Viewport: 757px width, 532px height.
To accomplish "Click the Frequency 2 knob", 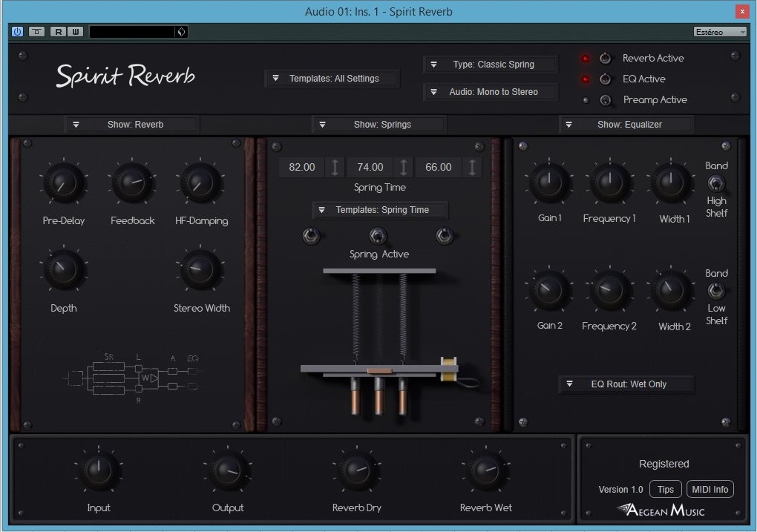I will coord(610,290).
